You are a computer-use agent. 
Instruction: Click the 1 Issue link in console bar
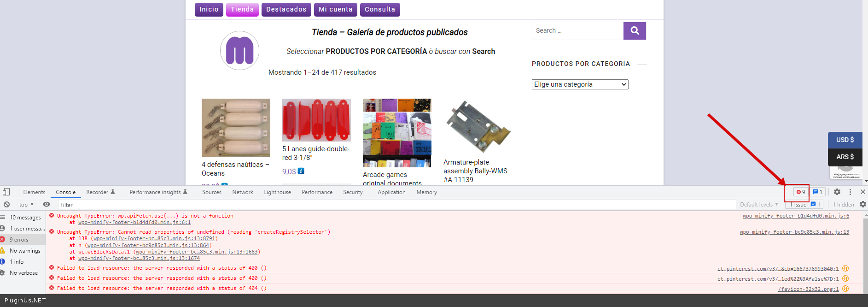point(804,205)
